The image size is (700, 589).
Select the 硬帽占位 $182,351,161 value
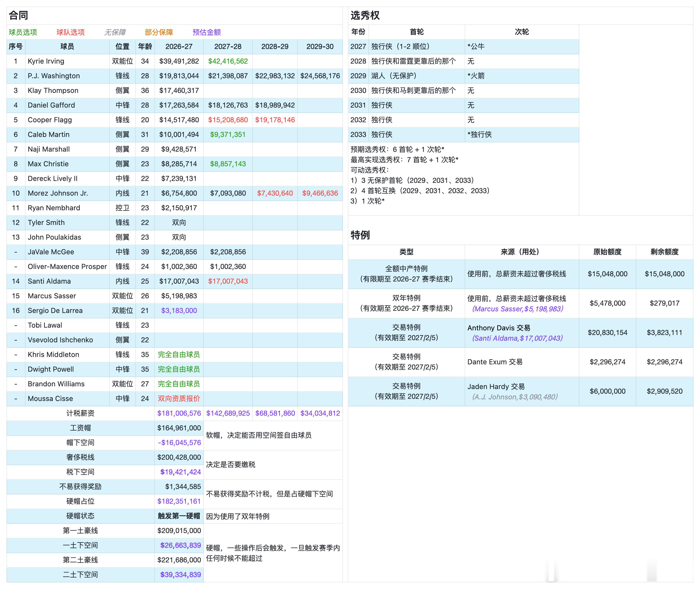179,502
